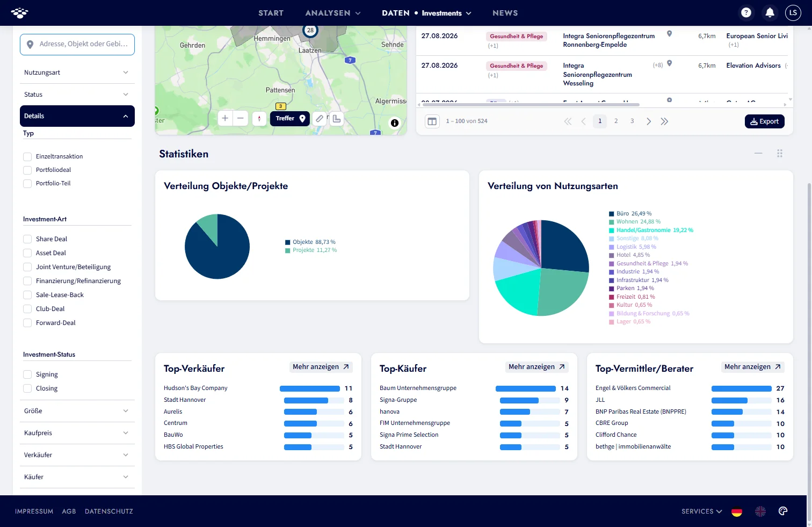Select the map measure ruler tool

click(320, 119)
